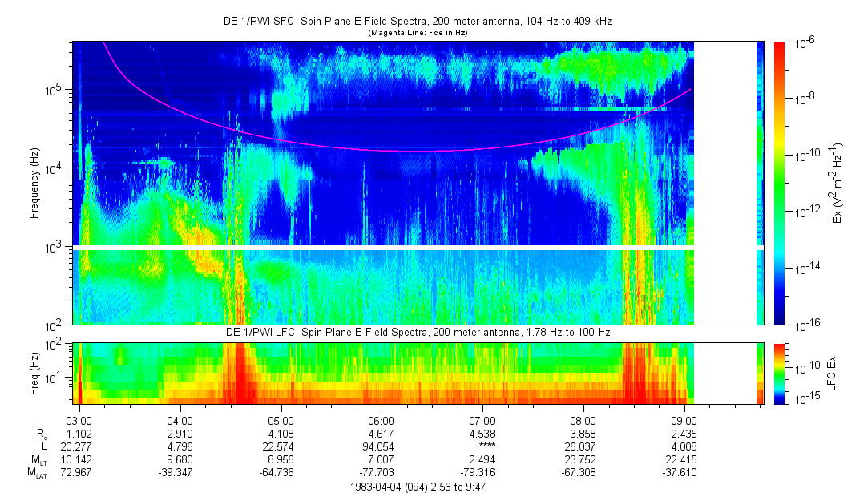Select the 03:00 time tick label

[x=79, y=419]
